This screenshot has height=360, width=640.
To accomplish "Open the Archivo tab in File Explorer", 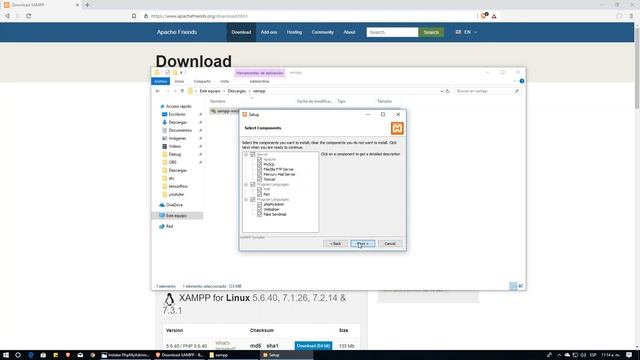I will pyautogui.click(x=160, y=81).
